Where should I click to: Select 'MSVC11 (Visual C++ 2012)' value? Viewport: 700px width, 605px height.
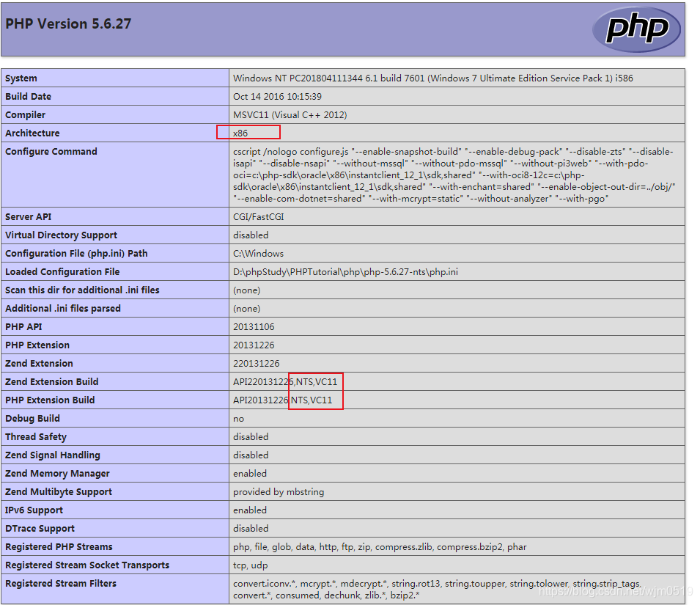(x=290, y=114)
